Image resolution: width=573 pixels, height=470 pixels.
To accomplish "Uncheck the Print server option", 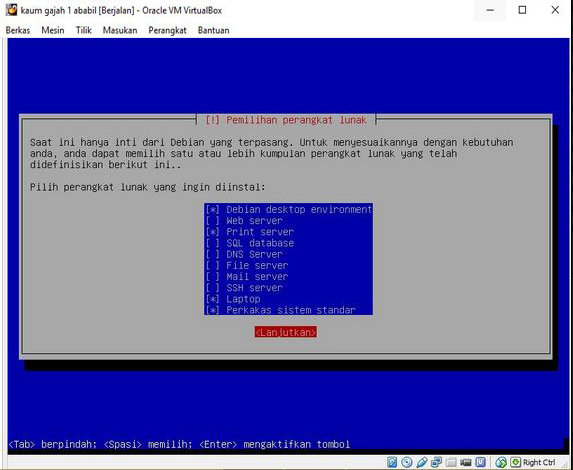I will (x=212, y=232).
